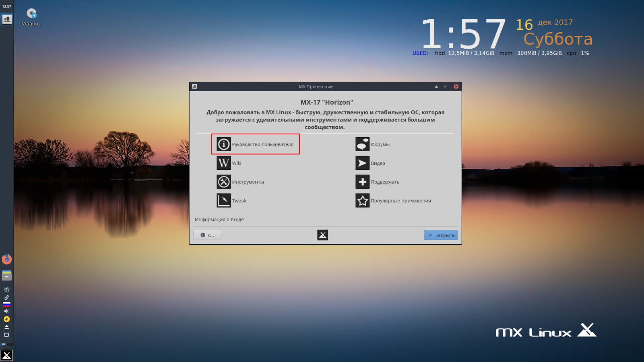Image resolution: width=644 pixels, height=362 pixels.
Task: Open Руководство пользователя (user manual)
Action: click(x=255, y=144)
